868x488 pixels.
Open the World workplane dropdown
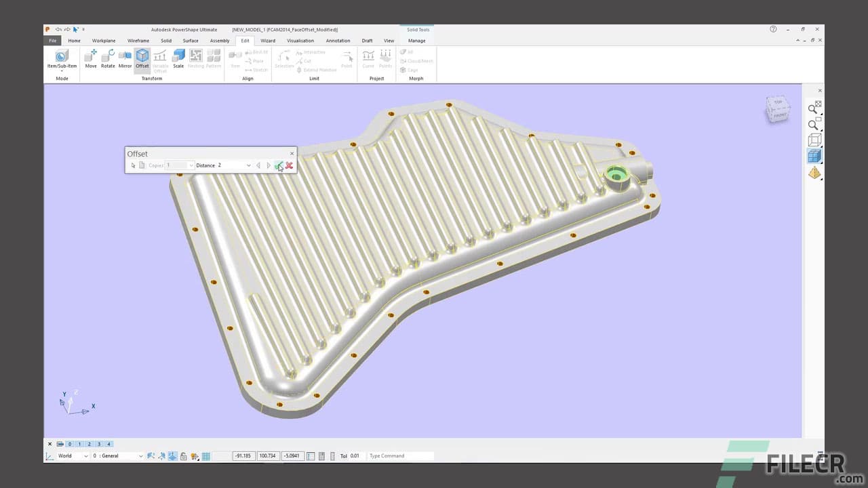click(x=85, y=455)
